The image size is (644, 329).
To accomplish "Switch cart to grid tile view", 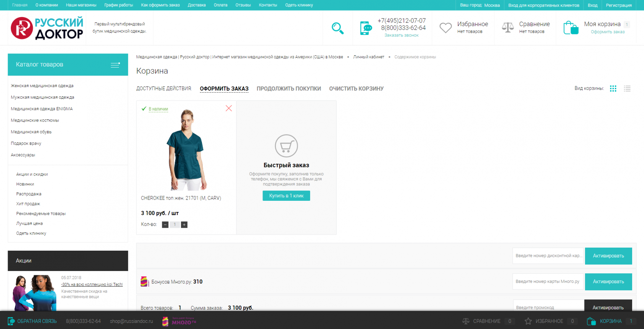I will coord(613,88).
